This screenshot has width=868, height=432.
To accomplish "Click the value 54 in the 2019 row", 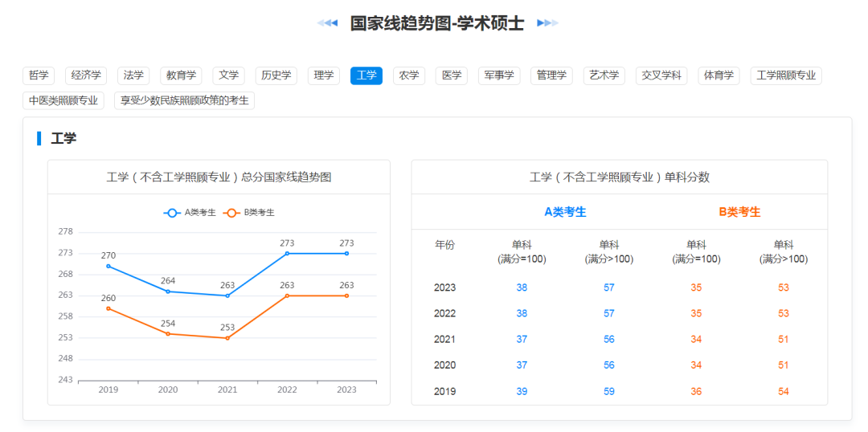I will (x=784, y=392).
